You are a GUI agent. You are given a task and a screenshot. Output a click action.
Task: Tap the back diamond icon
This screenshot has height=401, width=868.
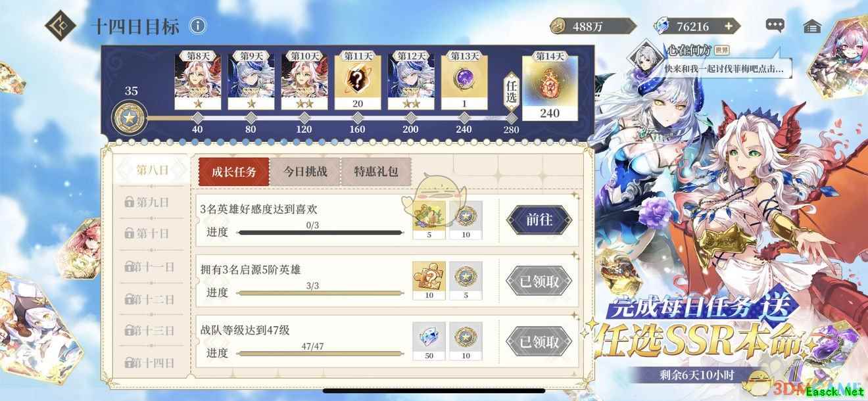coord(61,26)
